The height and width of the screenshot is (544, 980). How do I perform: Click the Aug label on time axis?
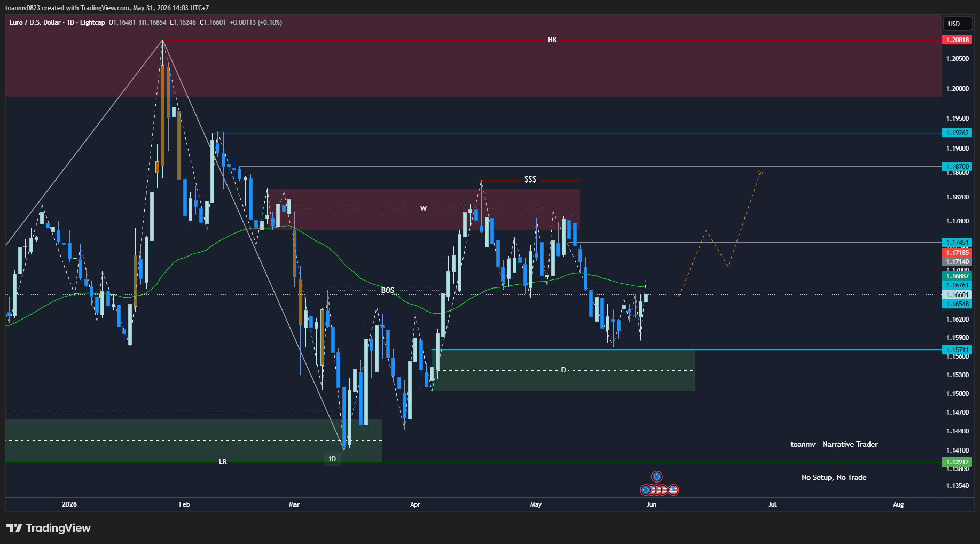point(898,504)
